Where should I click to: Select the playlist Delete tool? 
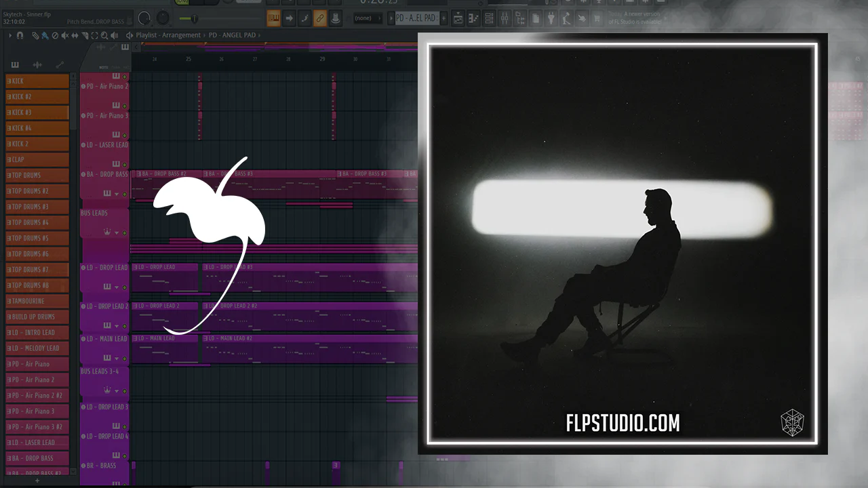55,35
